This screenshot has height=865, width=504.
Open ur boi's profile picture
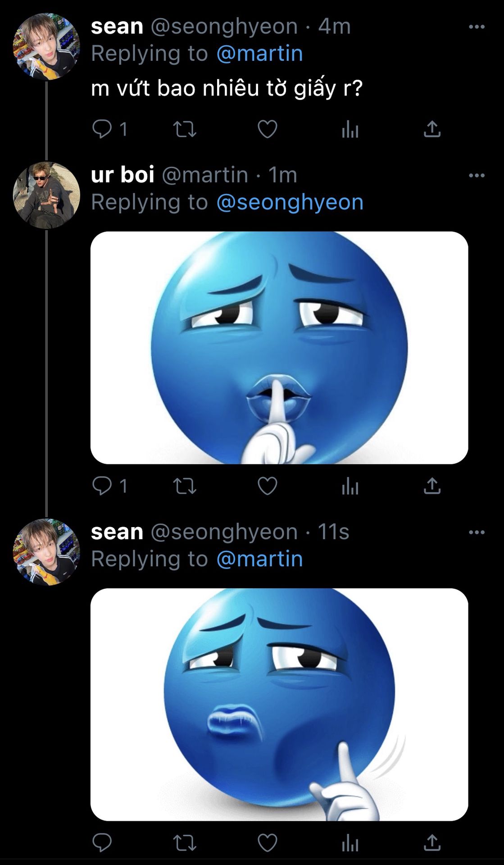[46, 195]
